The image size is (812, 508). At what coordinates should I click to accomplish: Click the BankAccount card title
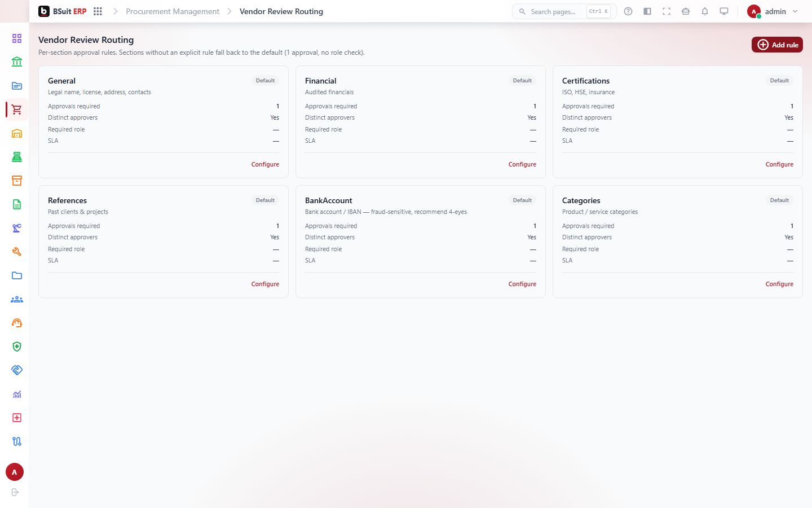tap(328, 200)
